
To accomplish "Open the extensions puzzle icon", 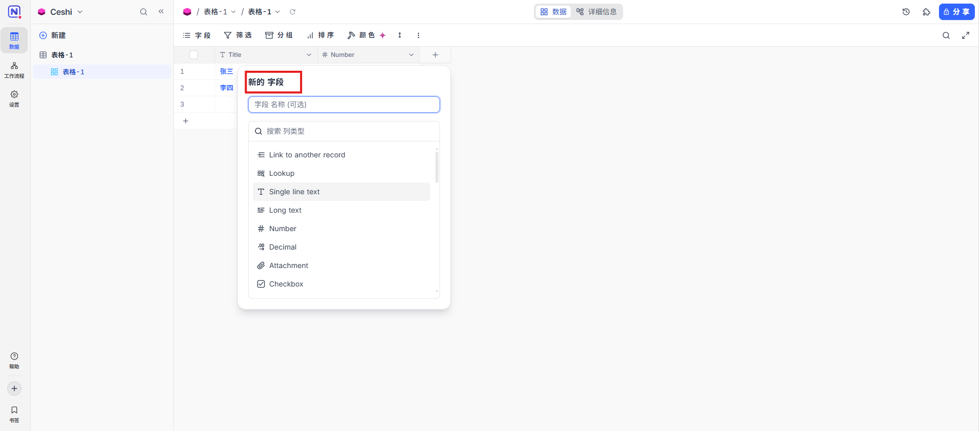I will point(926,12).
